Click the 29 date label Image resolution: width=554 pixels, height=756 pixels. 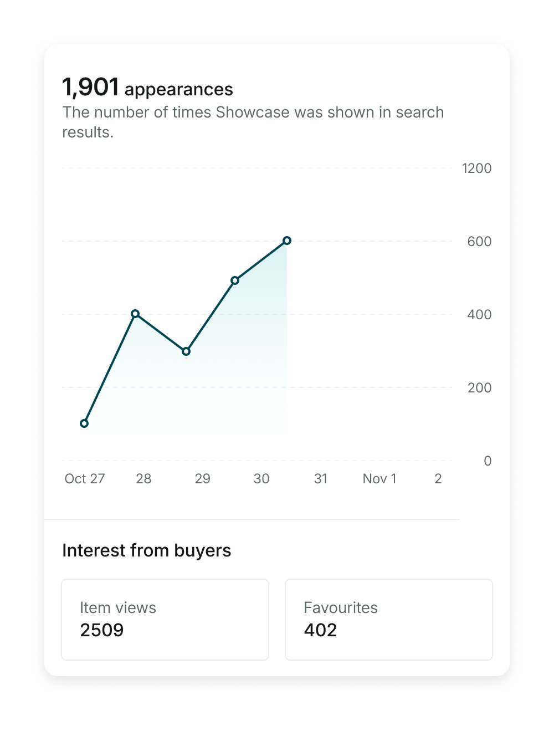203,479
